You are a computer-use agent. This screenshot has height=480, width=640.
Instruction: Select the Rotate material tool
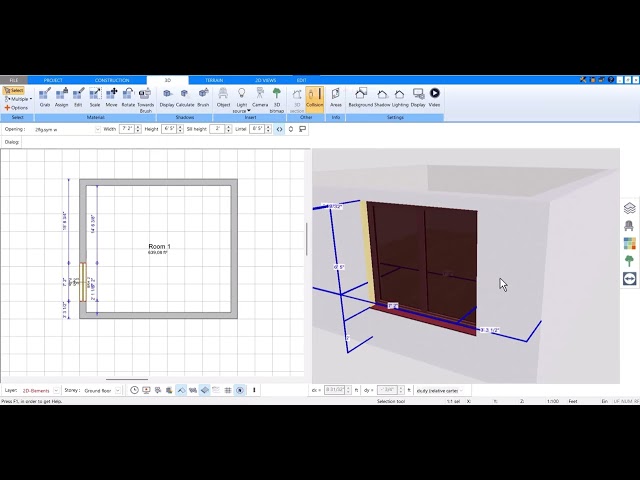click(x=128, y=98)
